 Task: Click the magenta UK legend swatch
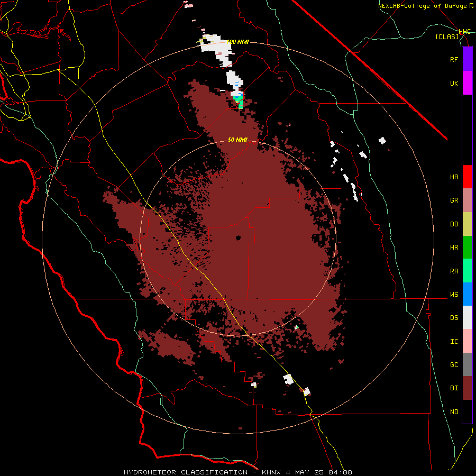(467, 83)
